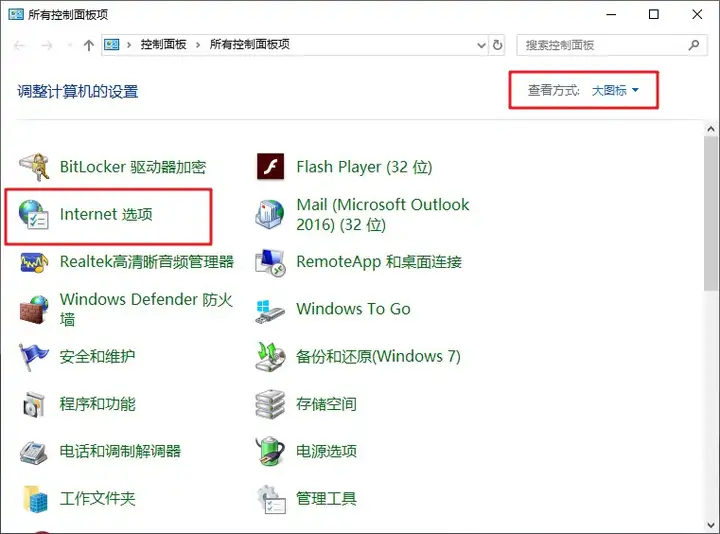The image size is (720, 534).
Task: Click the forward navigation arrow
Action: click(x=47, y=45)
